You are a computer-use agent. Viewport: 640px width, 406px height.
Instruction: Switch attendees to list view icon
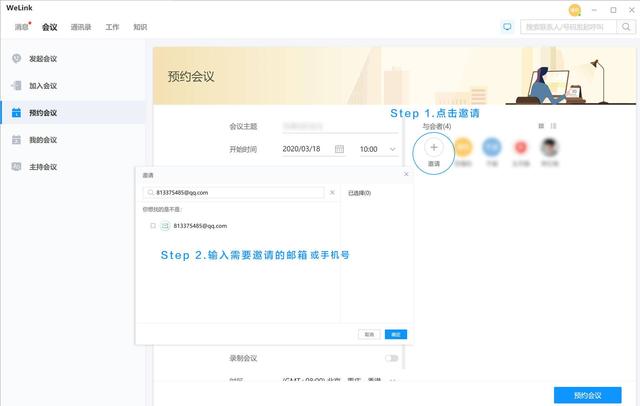pyautogui.click(x=553, y=126)
